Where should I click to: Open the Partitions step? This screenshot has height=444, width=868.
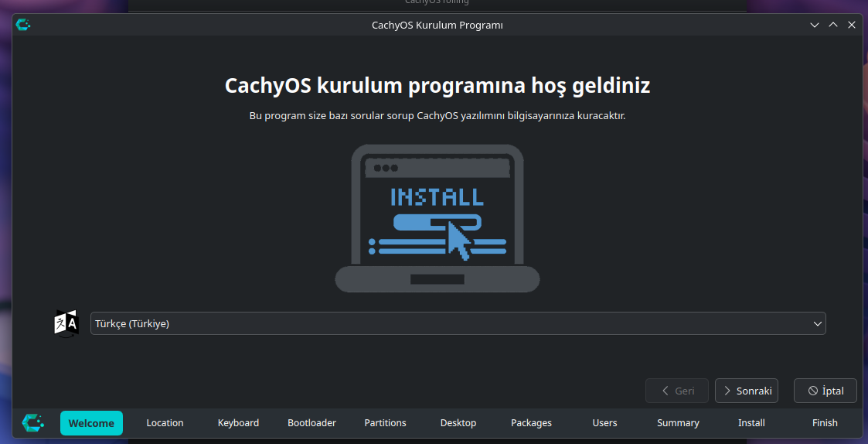(x=385, y=423)
